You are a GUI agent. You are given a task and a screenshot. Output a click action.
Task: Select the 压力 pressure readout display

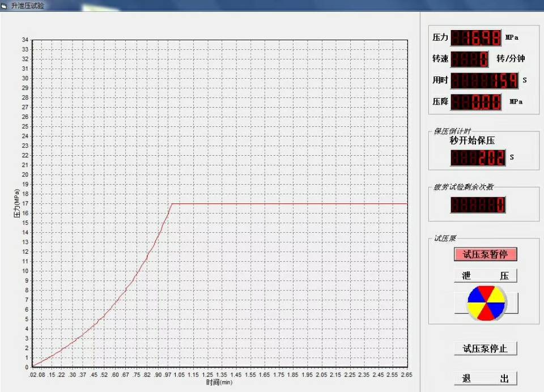click(x=476, y=38)
